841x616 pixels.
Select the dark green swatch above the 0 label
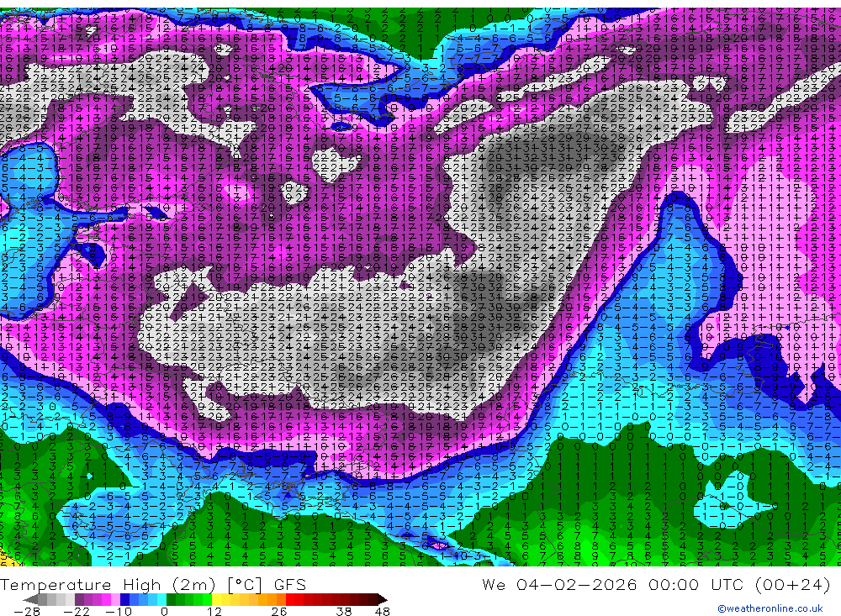click(x=171, y=600)
